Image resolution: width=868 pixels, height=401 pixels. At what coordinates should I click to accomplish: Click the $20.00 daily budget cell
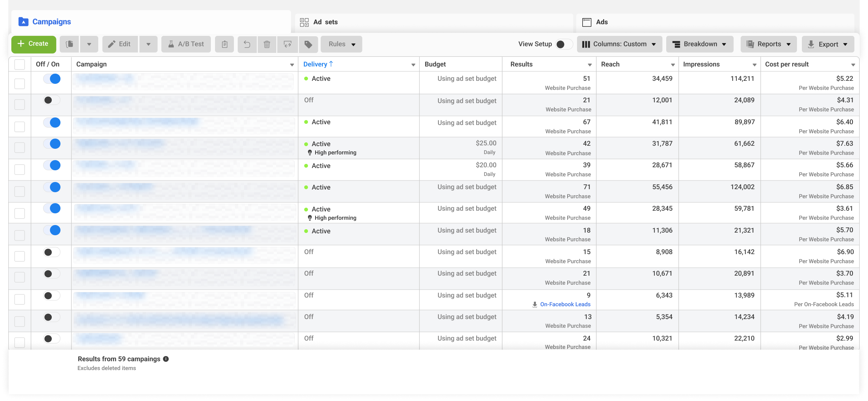pyautogui.click(x=461, y=170)
